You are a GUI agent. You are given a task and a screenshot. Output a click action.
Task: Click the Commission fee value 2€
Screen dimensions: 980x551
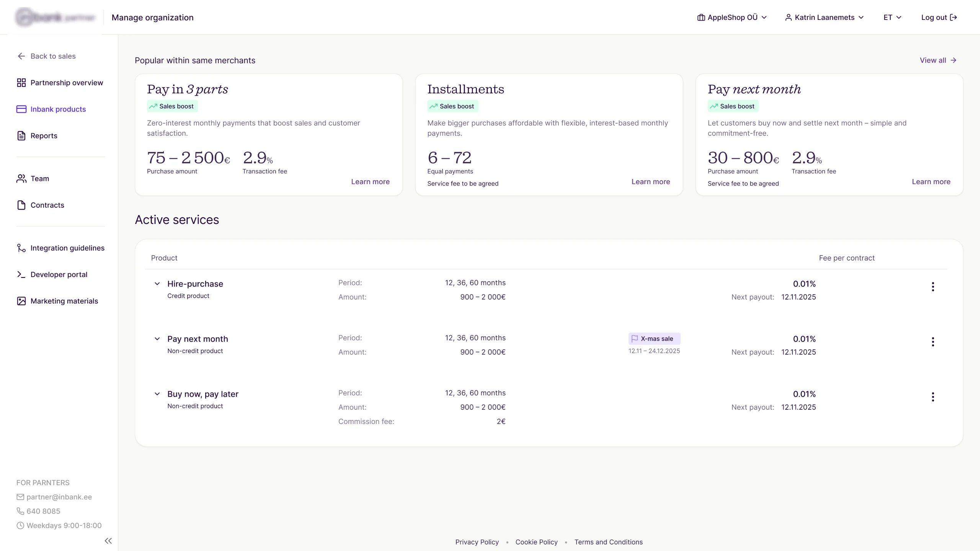point(501,421)
